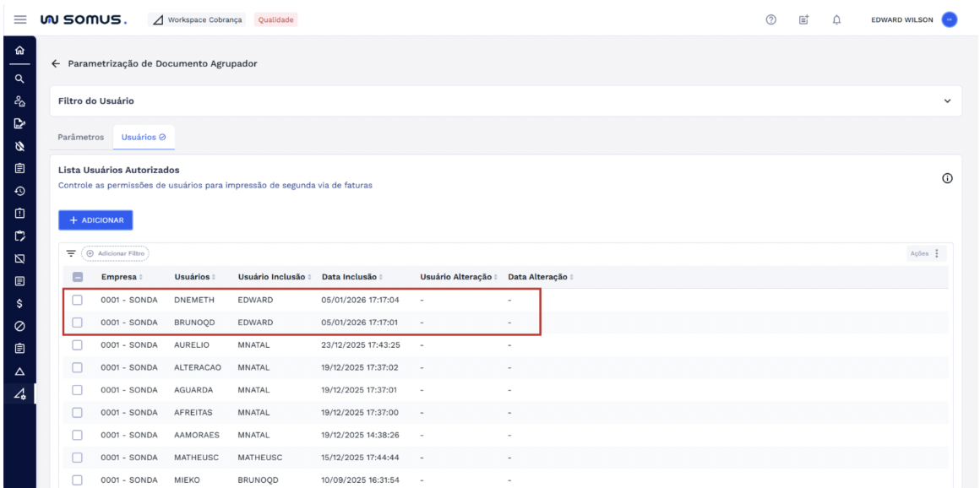Open the search icon in sidebar
Viewport: 980px width, 488px height.
[18, 79]
